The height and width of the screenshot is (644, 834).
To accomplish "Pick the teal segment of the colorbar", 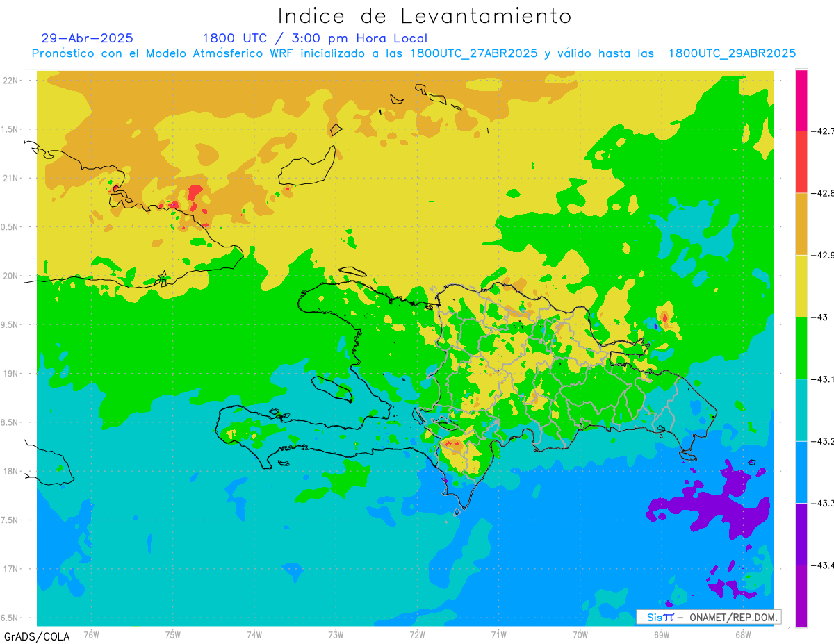I will (801, 410).
